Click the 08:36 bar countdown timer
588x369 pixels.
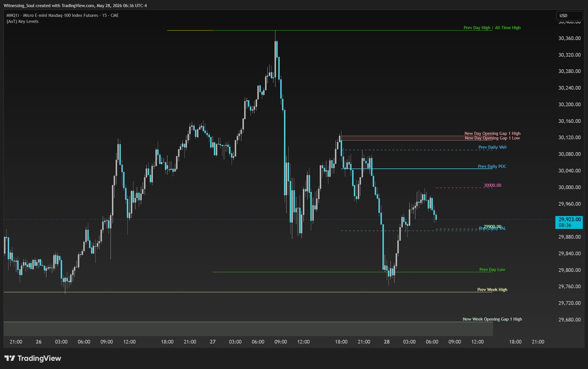tap(565, 225)
